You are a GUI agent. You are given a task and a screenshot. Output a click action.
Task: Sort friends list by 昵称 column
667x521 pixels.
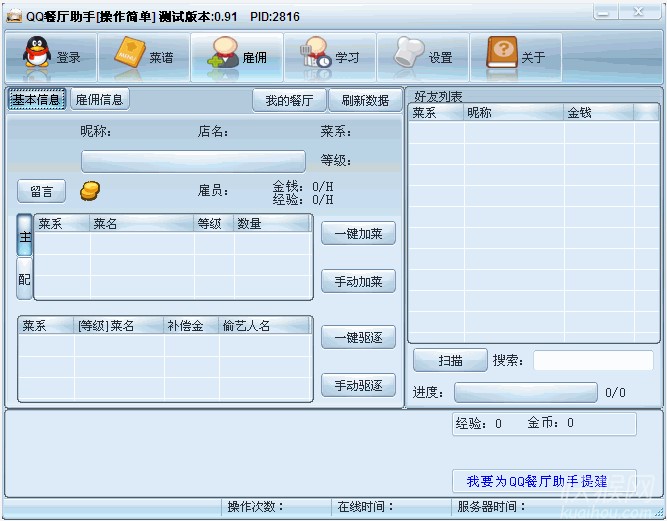coord(513,113)
